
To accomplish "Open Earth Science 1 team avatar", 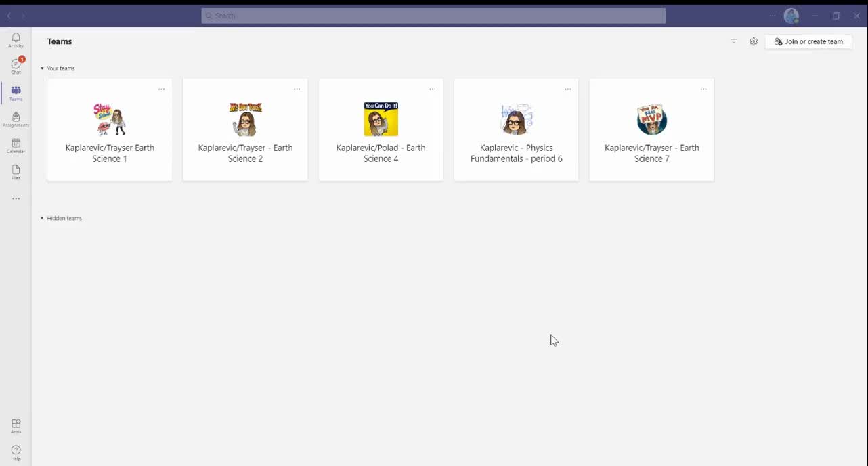I will pos(110,119).
